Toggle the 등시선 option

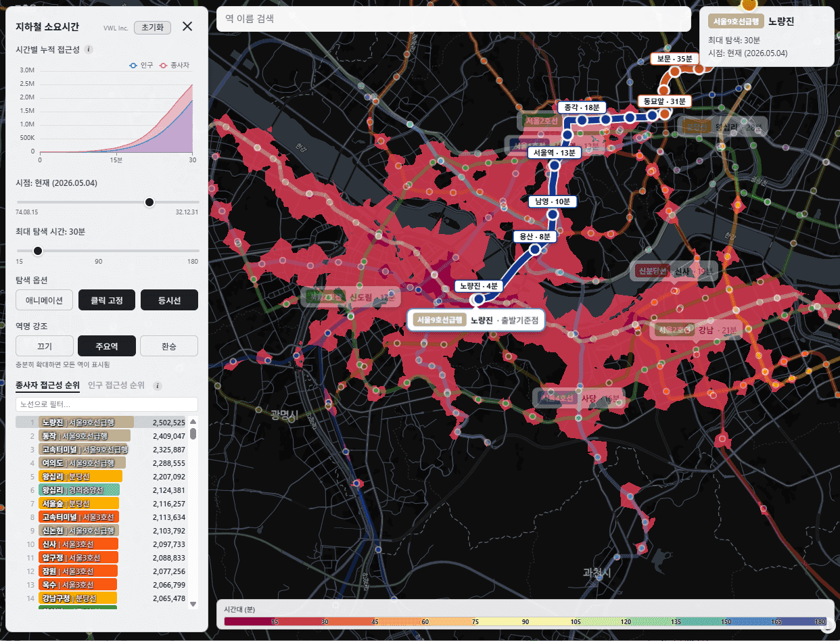click(x=169, y=300)
